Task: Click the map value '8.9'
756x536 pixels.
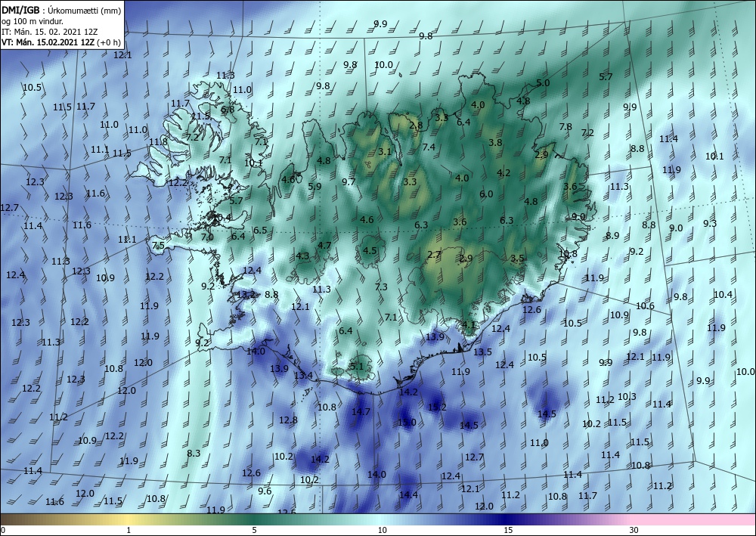Action: click(612, 236)
